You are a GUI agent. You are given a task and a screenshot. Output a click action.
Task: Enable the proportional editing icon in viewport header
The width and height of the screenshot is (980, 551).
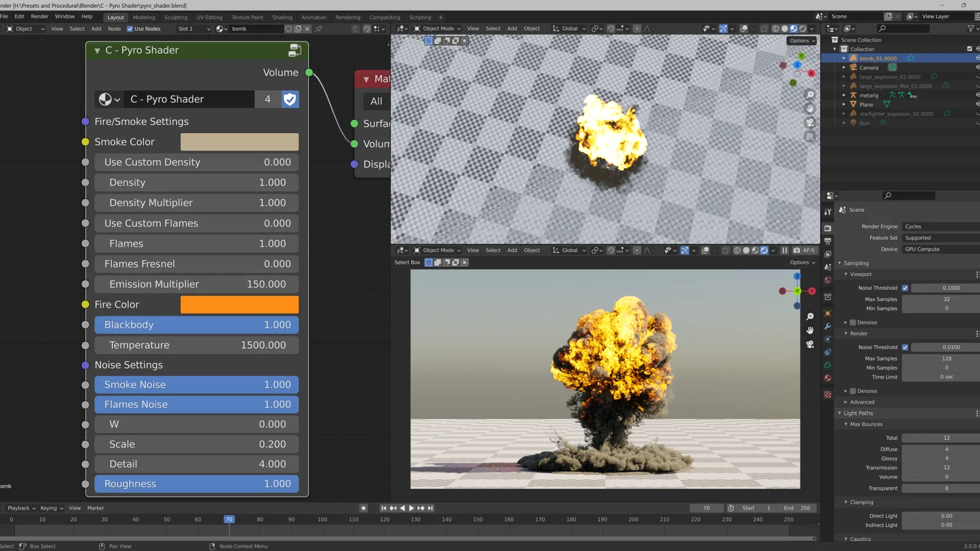coord(637,28)
